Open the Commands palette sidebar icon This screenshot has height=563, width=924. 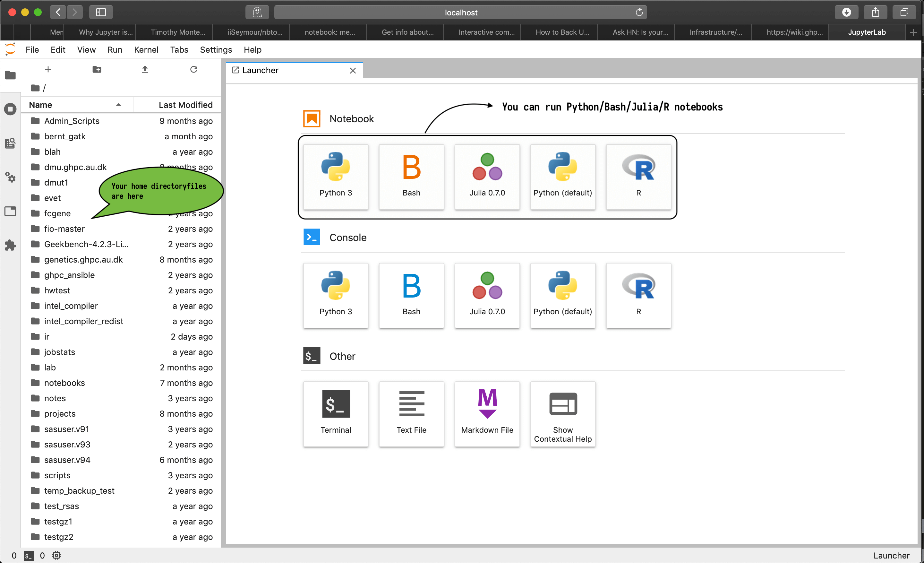pos(10,143)
